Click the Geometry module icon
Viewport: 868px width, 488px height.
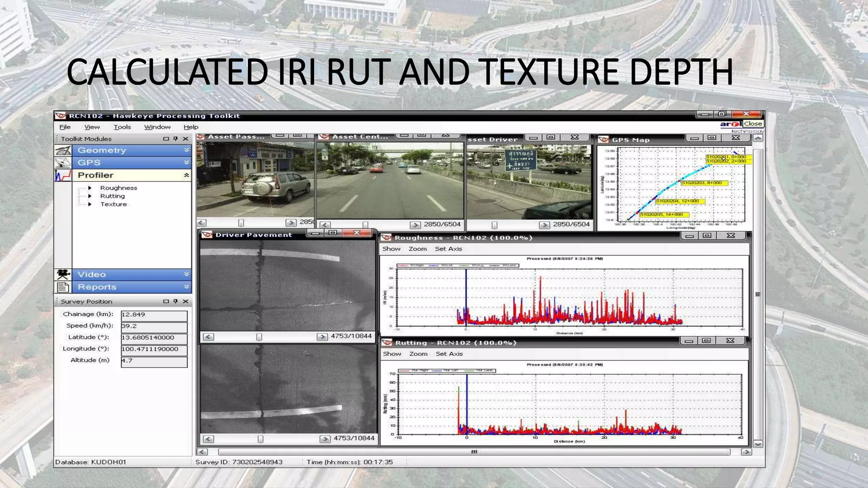click(x=63, y=150)
